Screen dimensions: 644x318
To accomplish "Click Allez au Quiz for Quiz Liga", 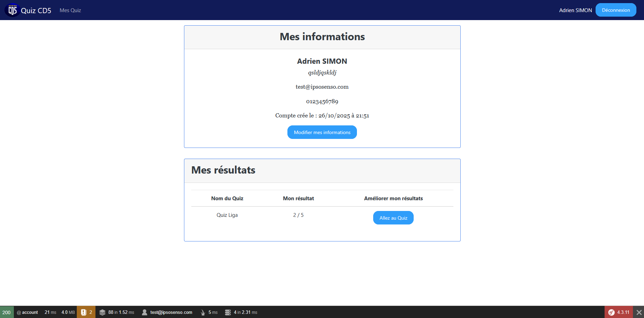I will click(x=393, y=218).
